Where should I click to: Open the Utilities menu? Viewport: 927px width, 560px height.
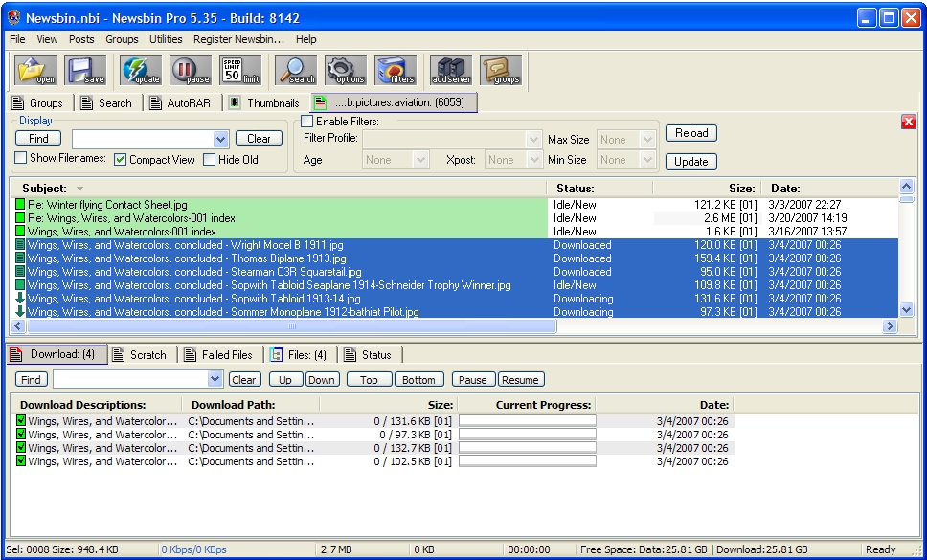166,39
